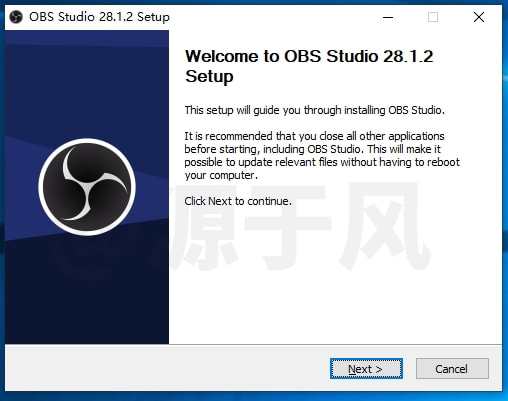Click the Next button to continue

click(366, 369)
